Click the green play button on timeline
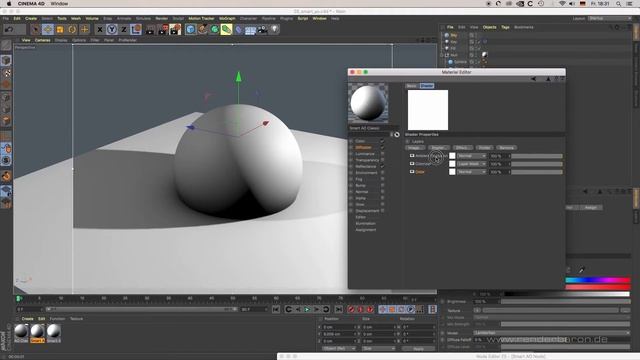This screenshot has height=360, width=640. tap(307, 310)
